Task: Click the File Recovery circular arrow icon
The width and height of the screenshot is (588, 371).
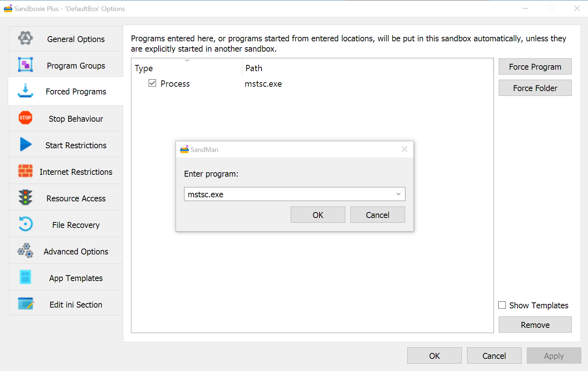Action: tap(25, 224)
